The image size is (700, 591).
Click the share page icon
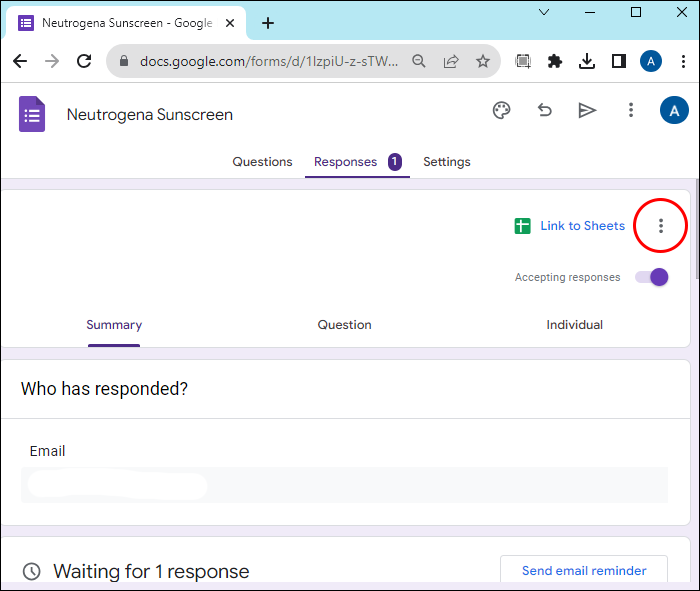pyautogui.click(x=451, y=61)
